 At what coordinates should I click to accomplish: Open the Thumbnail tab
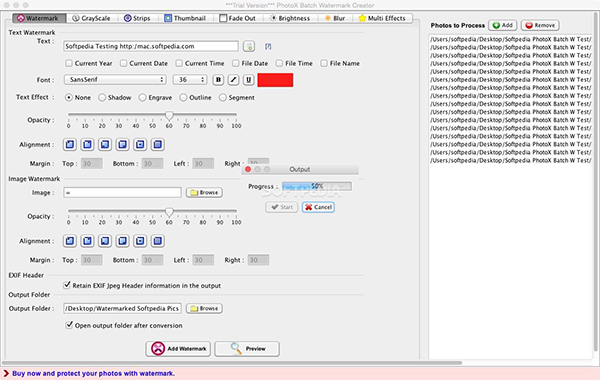(185, 18)
